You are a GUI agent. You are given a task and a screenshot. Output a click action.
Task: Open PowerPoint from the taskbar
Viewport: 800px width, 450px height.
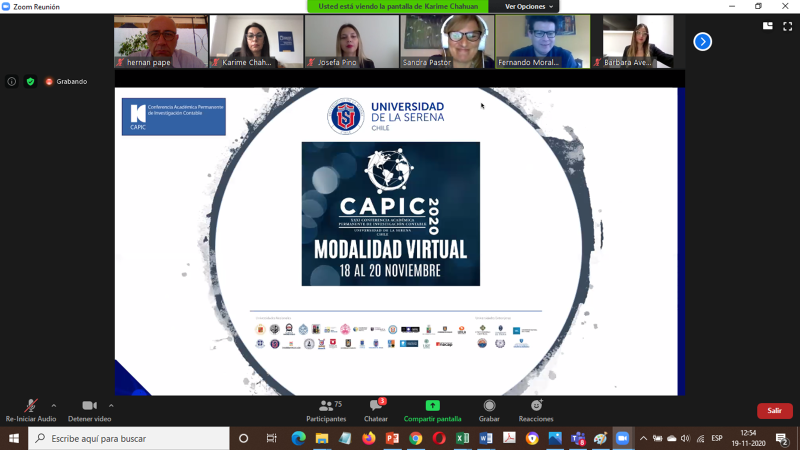point(392,438)
